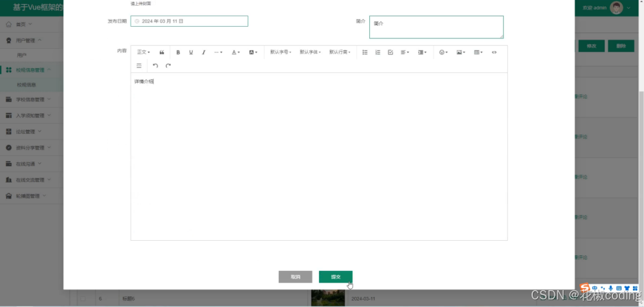Click the thumbnail image in row 6
The height and width of the screenshot is (307, 644).
(x=328, y=298)
